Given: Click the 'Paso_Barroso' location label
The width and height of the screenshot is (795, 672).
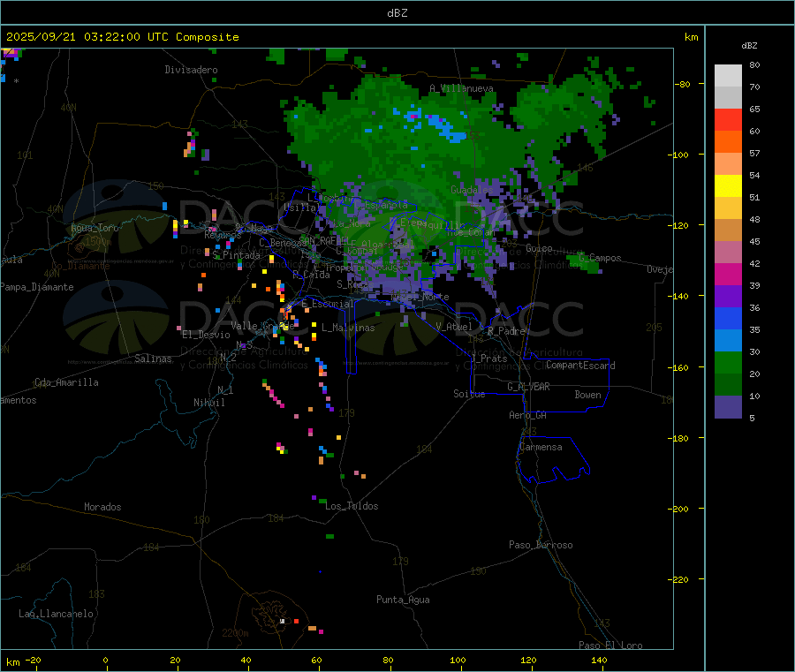Looking at the screenshot, I should point(541,545).
